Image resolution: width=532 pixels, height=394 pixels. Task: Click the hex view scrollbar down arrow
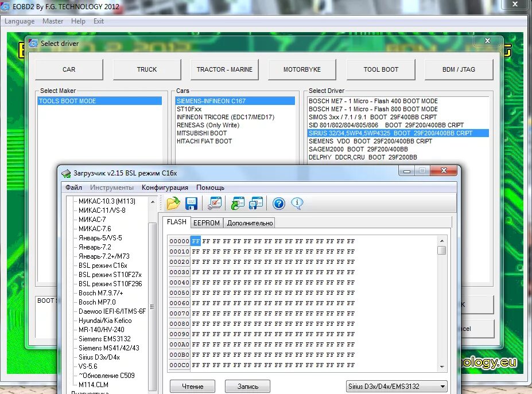[x=441, y=366]
